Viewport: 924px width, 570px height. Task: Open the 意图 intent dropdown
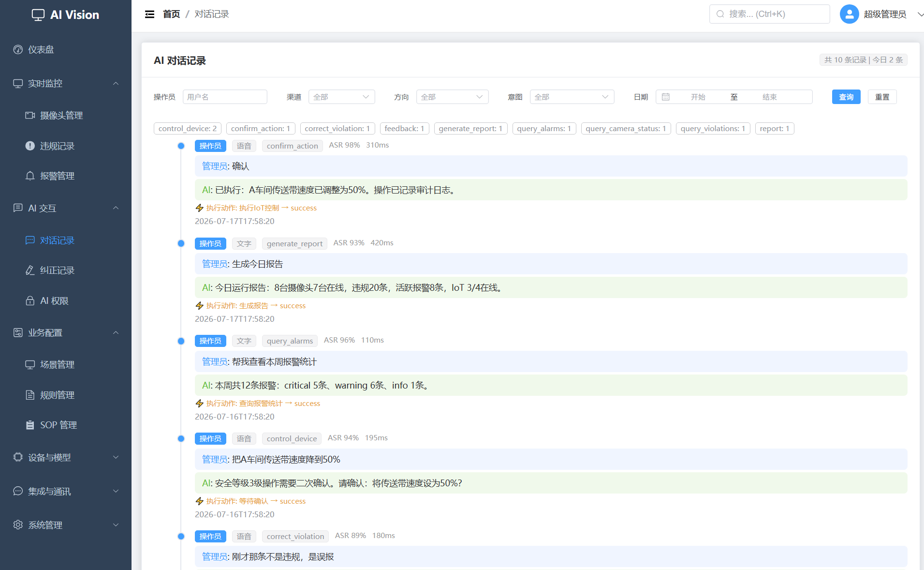click(x=572, y=97)
